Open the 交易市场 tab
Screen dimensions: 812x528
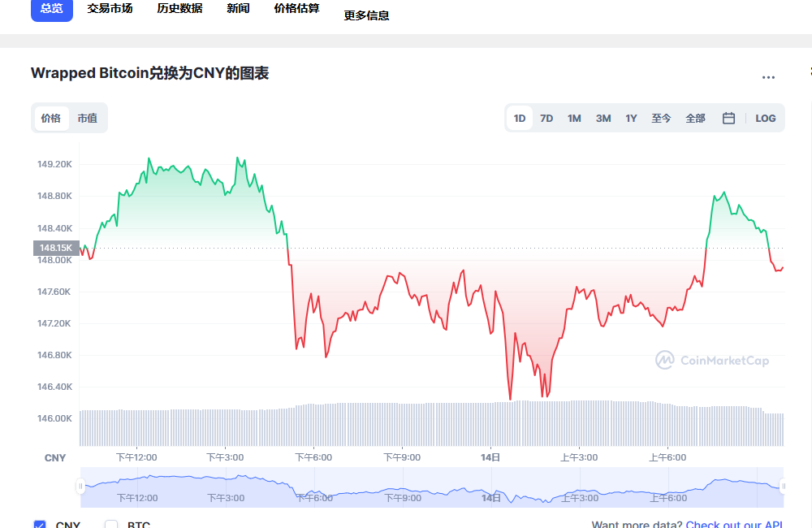pos(110,8)
